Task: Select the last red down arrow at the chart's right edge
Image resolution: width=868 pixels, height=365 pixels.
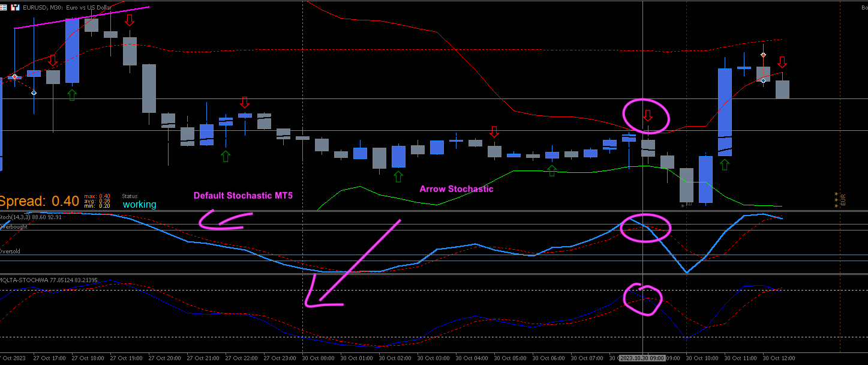Action: 782,62
